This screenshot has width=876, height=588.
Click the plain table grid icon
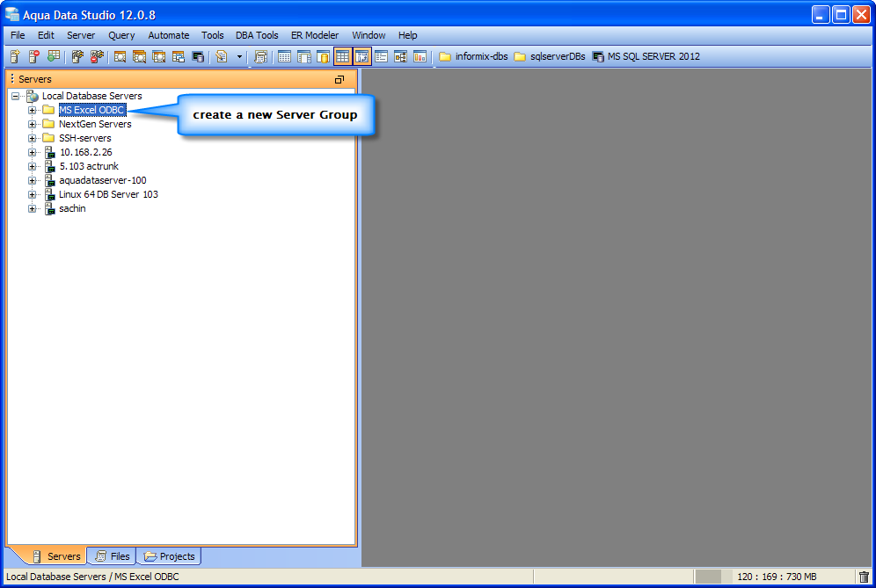click(x=284, y=56)
